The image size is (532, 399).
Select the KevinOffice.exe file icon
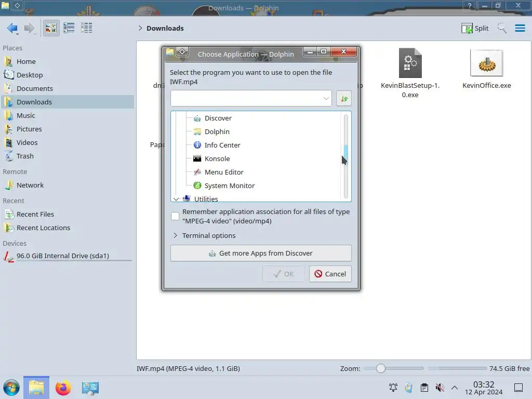tap(486, 63)
